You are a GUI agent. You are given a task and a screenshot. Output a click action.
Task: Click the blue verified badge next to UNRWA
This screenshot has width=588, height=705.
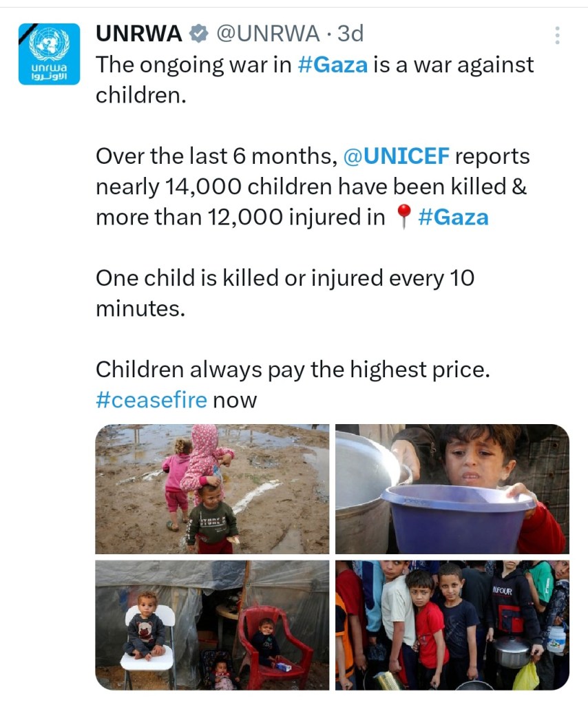[x=200, y=33]
